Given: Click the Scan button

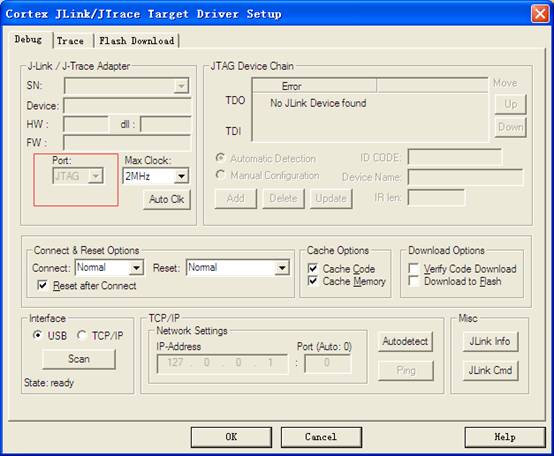Looking at the screenshot, I should pyautogui.click(x=79, y=359).
